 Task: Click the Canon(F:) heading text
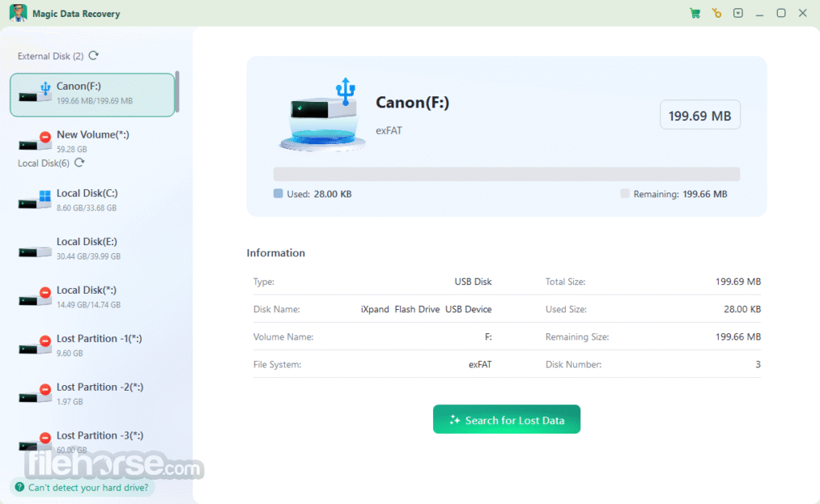412,103
